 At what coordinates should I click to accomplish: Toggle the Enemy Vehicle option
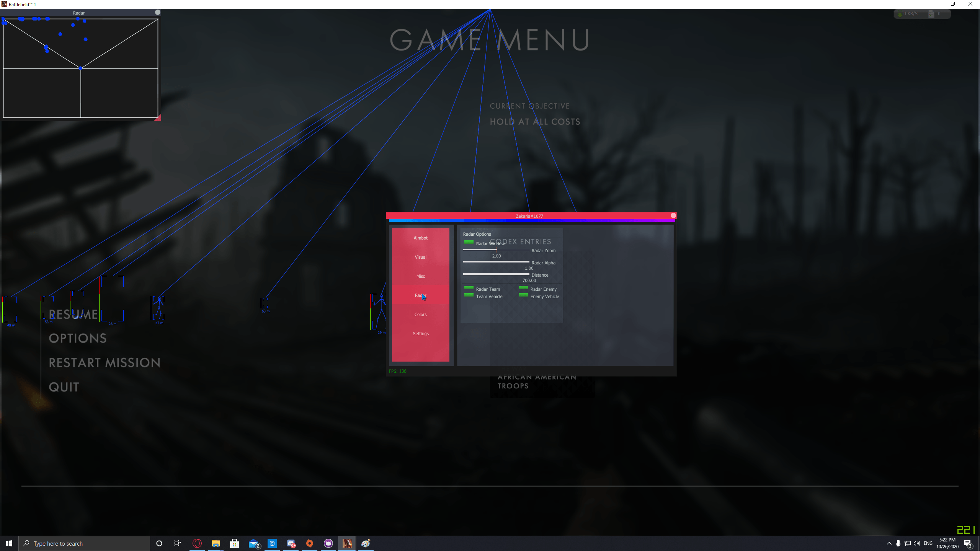pos(523,295)
